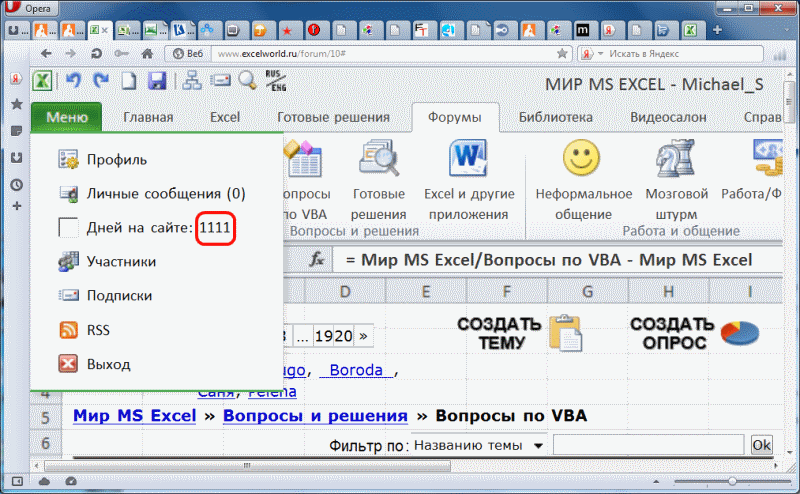Select column header G

(587, 291)
